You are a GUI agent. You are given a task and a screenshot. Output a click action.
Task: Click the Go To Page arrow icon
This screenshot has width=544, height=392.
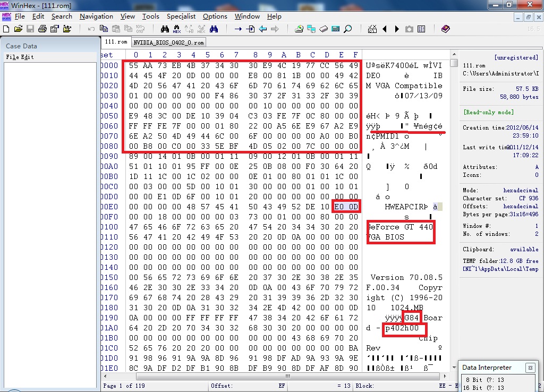(250, 29)
